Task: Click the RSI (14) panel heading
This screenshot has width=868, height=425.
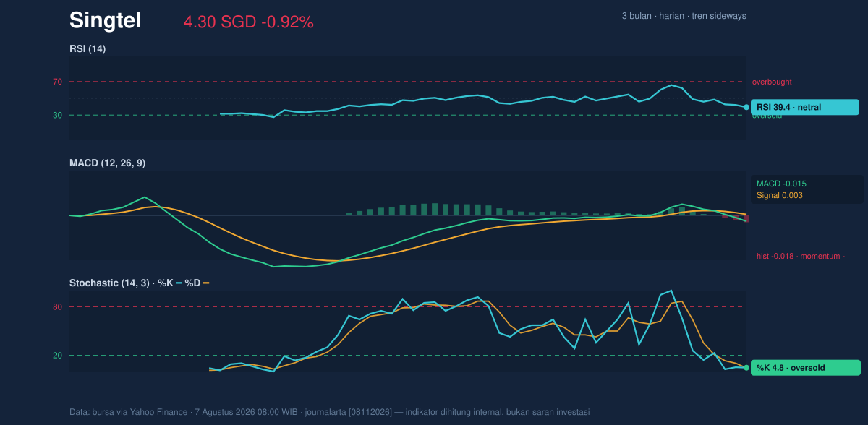Action: (88, 48)
